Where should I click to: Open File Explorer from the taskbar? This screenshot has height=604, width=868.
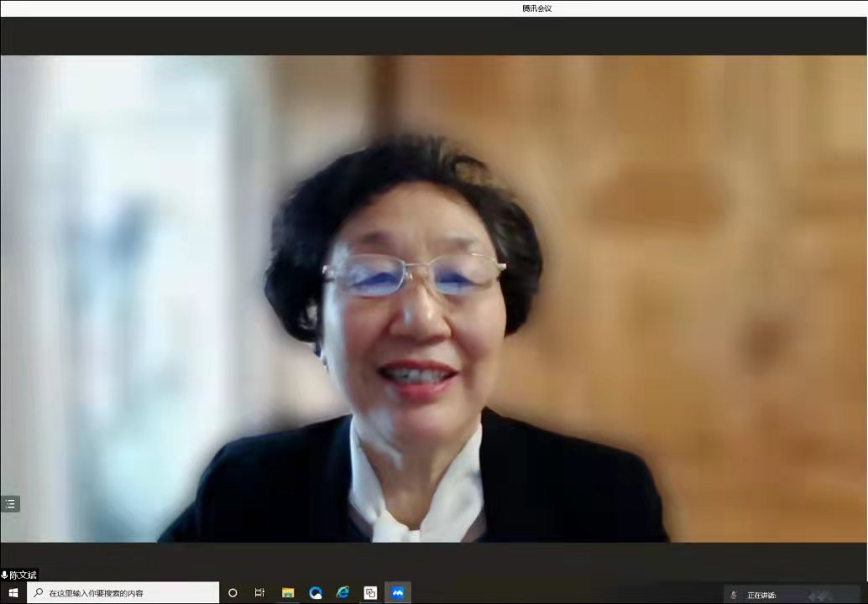tap(288, 593)
